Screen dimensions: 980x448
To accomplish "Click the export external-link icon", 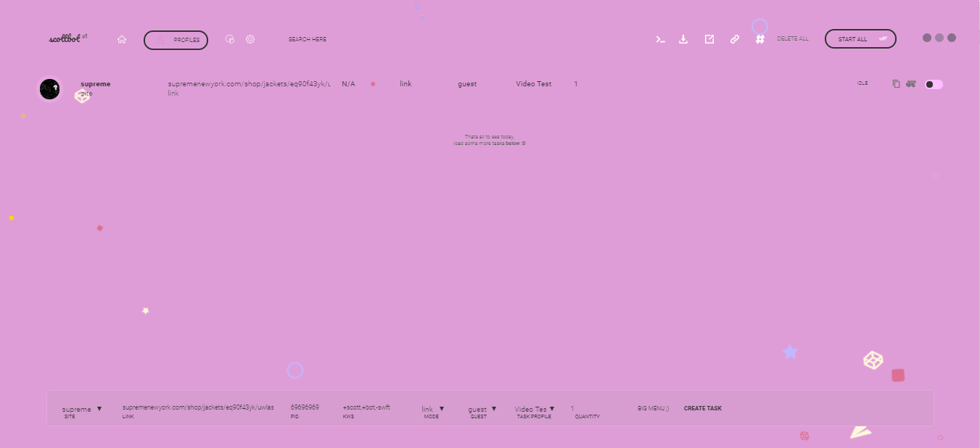I will click(709, 39).
